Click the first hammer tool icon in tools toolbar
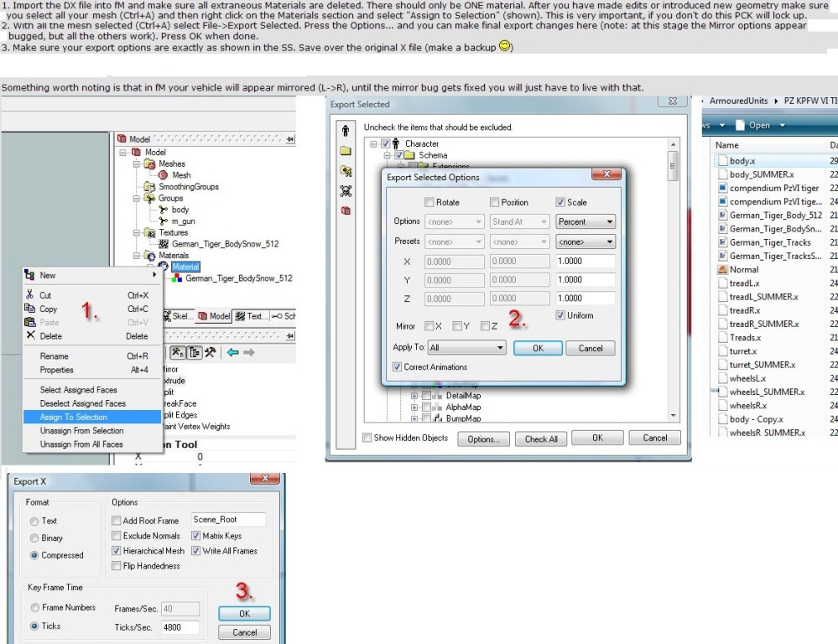Image resolution: width=838 pixels, height=644 pixels. tap(178, 352)
